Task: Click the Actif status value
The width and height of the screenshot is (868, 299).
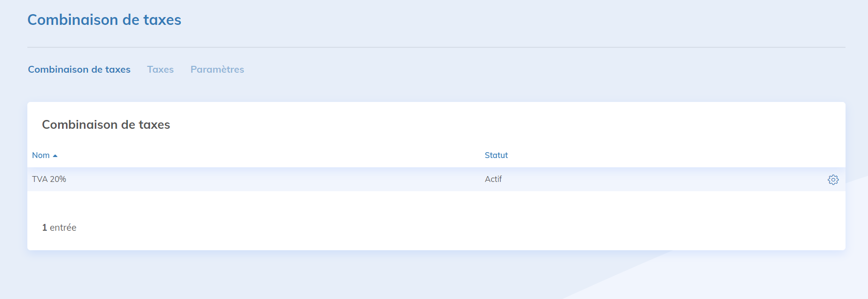Action: 493,179
